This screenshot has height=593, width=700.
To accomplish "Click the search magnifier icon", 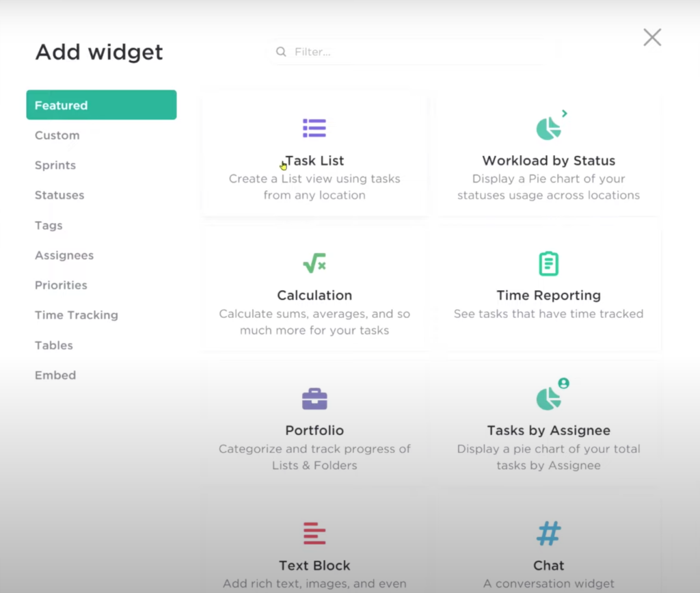I will tap(281, 52).
